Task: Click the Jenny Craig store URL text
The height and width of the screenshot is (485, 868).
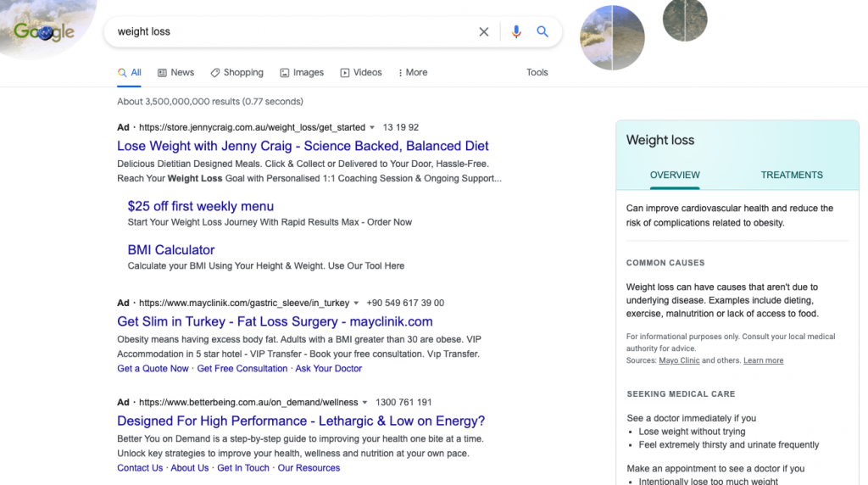Action: click(252, 127)
